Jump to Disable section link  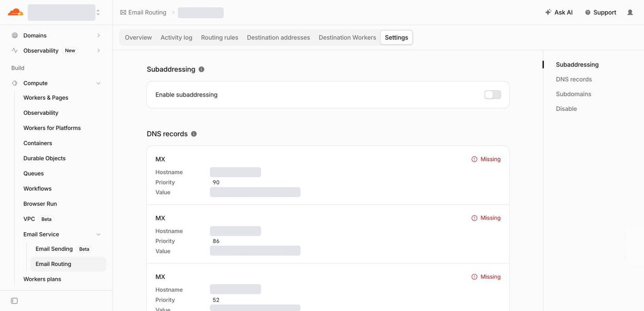click(x=566, y=109)
